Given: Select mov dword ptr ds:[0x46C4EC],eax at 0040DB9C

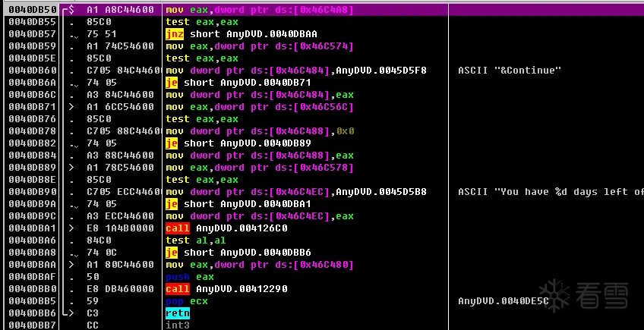Looking at the screenshot, I should coord(259,216).
